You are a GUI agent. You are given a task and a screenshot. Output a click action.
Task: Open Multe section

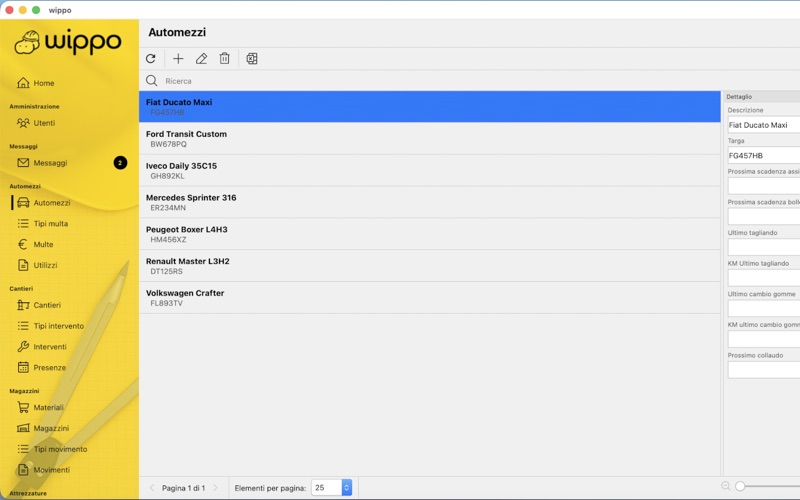click(43, 244)
